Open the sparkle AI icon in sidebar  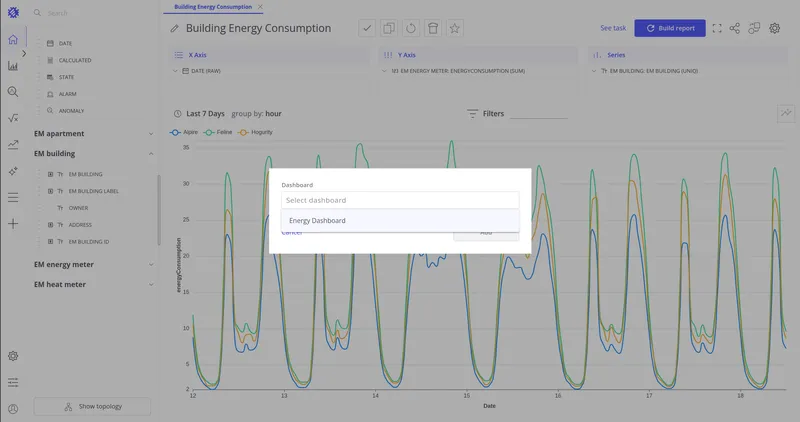[13, 171]
